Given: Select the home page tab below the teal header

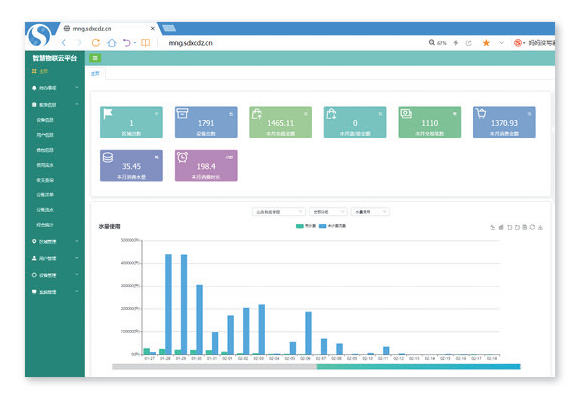Looking at the screenshot, I should point(95,74).
